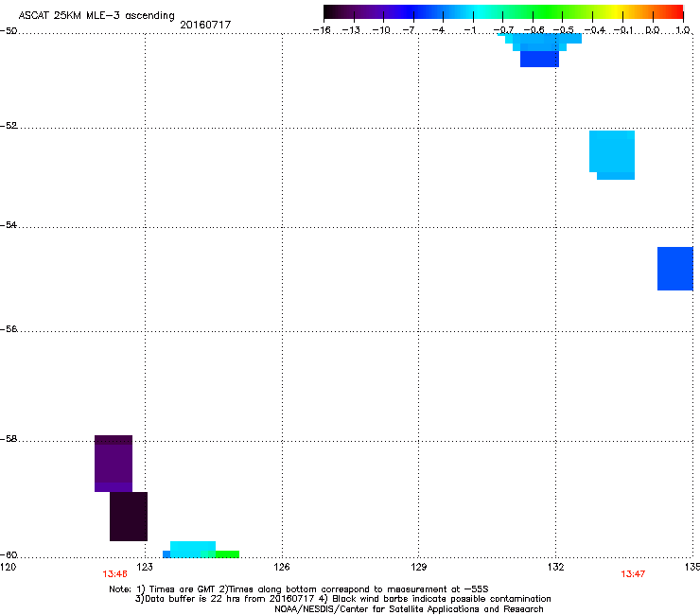Click the latitude axis label -58
This screenshot has height=615, width=700.
coord(9,439)
